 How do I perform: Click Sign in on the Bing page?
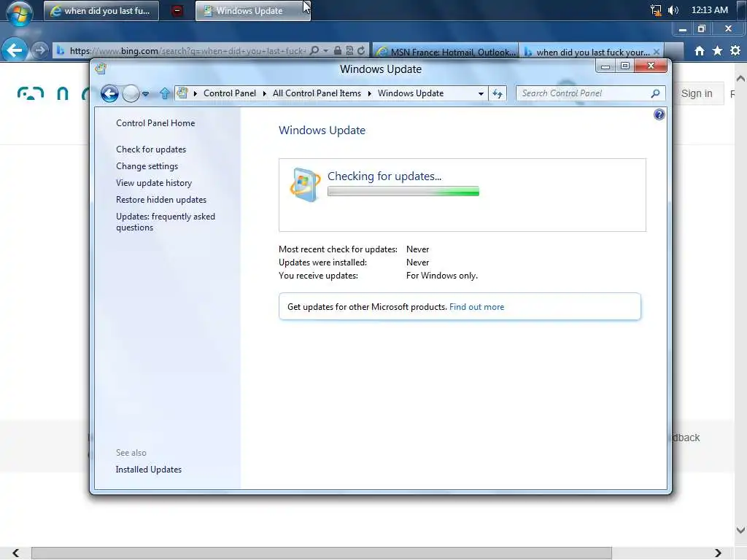[x=697, y=94]
